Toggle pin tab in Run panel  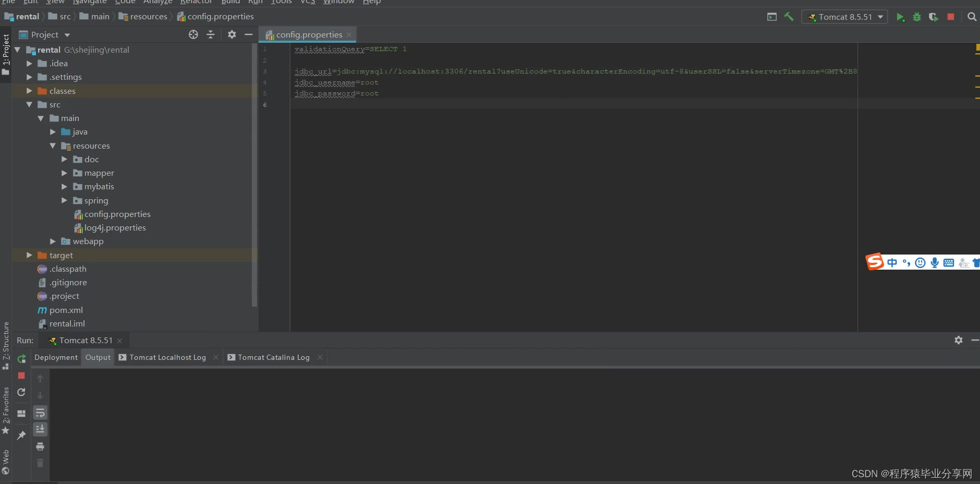21,435
